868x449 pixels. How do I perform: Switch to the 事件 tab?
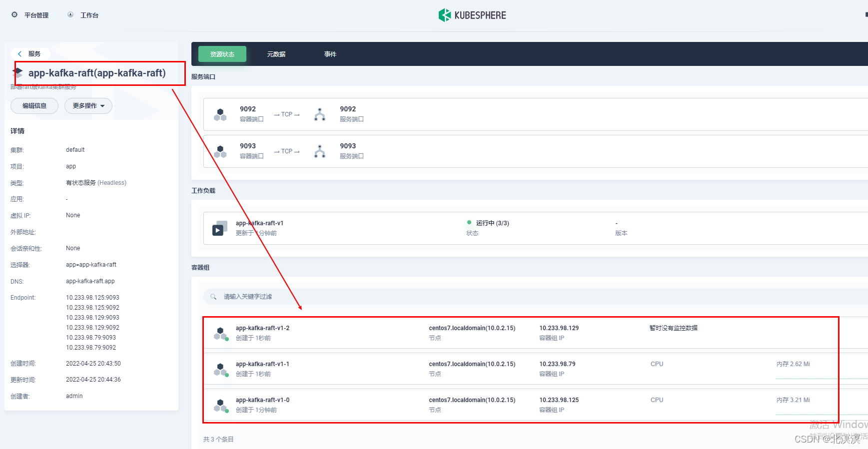pos(330,54)
